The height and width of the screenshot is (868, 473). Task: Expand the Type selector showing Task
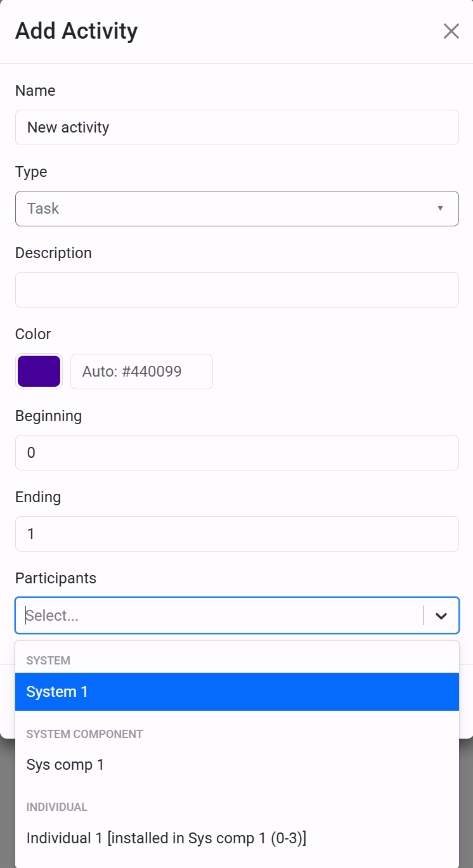click(237, 208)
